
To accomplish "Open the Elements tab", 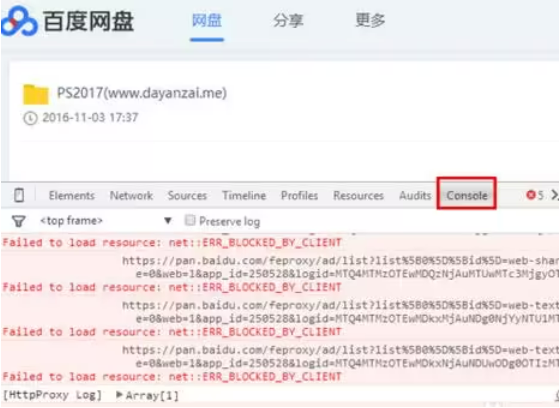I will (72, 195).
